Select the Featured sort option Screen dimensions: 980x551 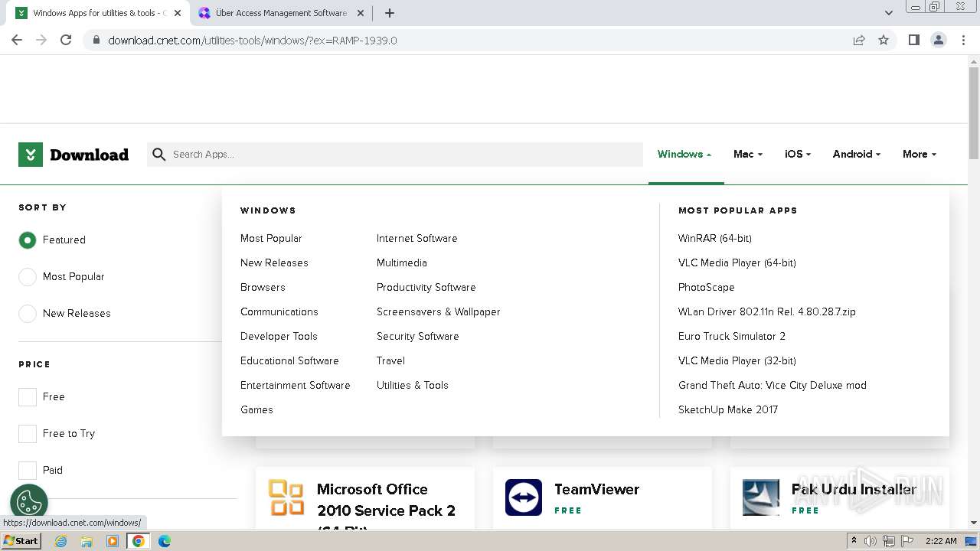pos(28,240)
